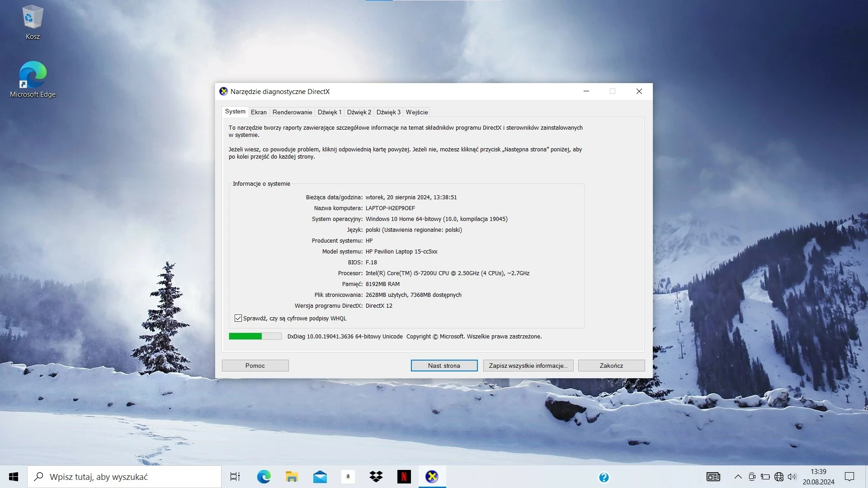Open the Mail app on taskbar
The width and height of the screenshot is (868, 488).
(x=320, y=477)
